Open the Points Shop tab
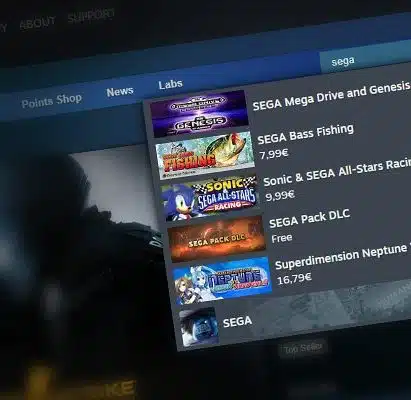Image resolution: width=411 pixels, height=400 pixels. [x=52, y=101]
